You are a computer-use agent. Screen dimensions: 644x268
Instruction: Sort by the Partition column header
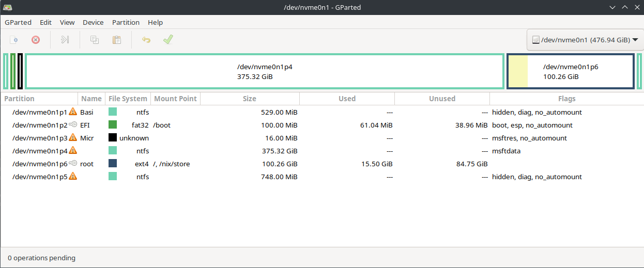(x=39, y=99)
